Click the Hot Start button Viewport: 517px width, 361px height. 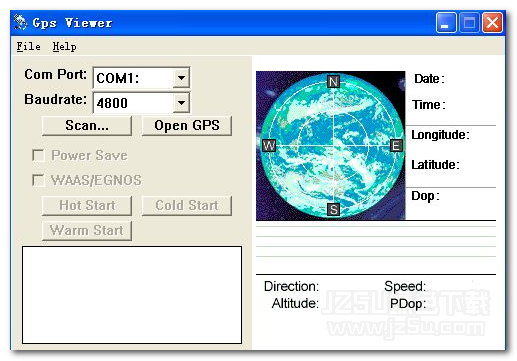pos(87,205)
